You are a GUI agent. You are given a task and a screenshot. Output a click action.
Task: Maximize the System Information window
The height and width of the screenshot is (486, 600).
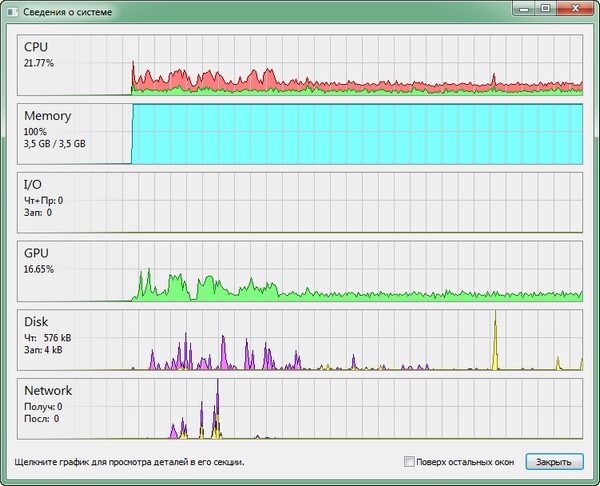[x=546, y=8]
